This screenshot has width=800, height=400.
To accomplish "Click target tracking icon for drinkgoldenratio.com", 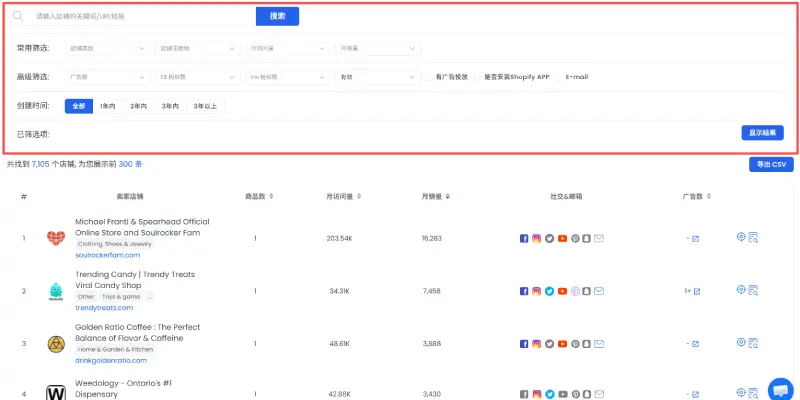I will (x=741, y=342).
